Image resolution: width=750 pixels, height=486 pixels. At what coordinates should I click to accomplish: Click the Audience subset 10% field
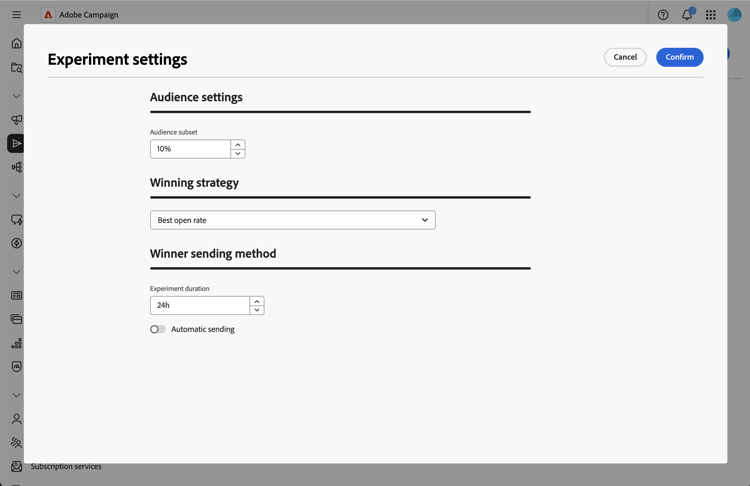point(190,149)
